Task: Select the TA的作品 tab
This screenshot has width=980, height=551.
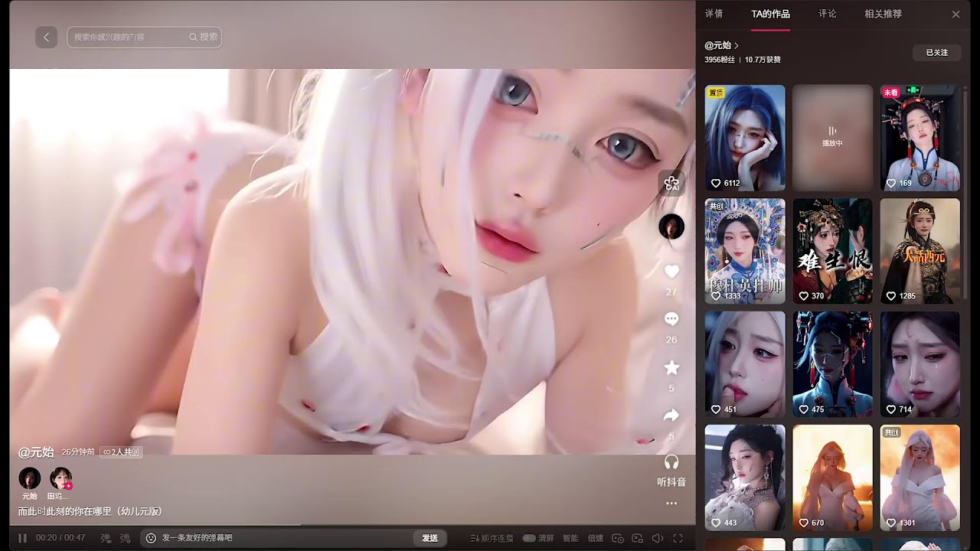Action: click(770, 14)
